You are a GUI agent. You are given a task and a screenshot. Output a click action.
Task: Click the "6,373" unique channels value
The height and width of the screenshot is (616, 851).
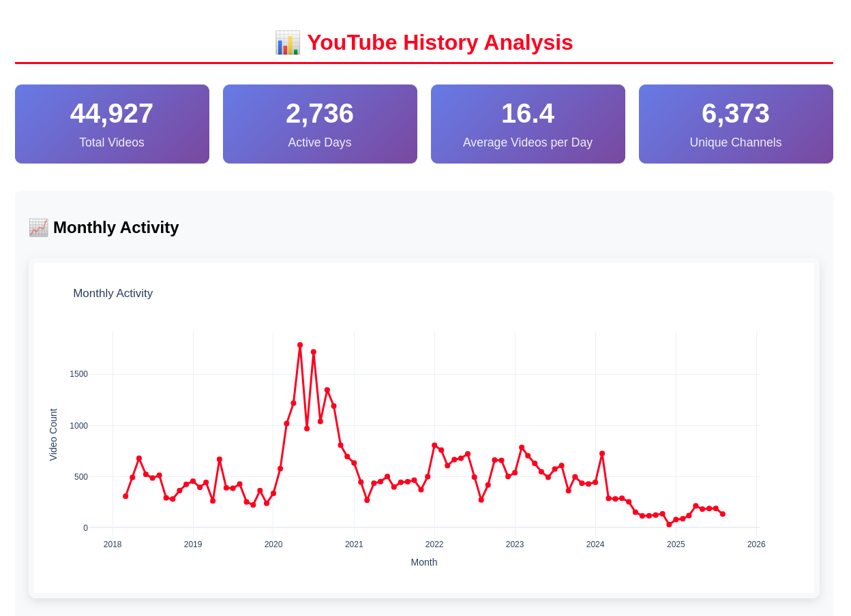coord(736,113)
